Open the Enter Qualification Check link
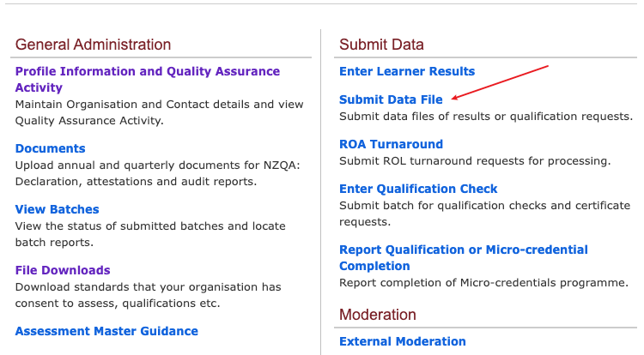Viewport: 644px width, 355px height. point(418,189)
